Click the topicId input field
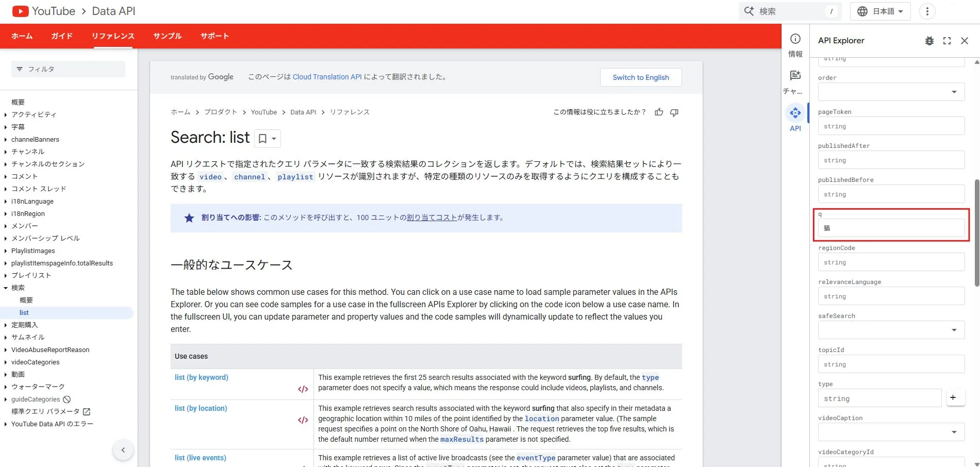This screenshot has height=467, width=980. [x=891, y=364]
